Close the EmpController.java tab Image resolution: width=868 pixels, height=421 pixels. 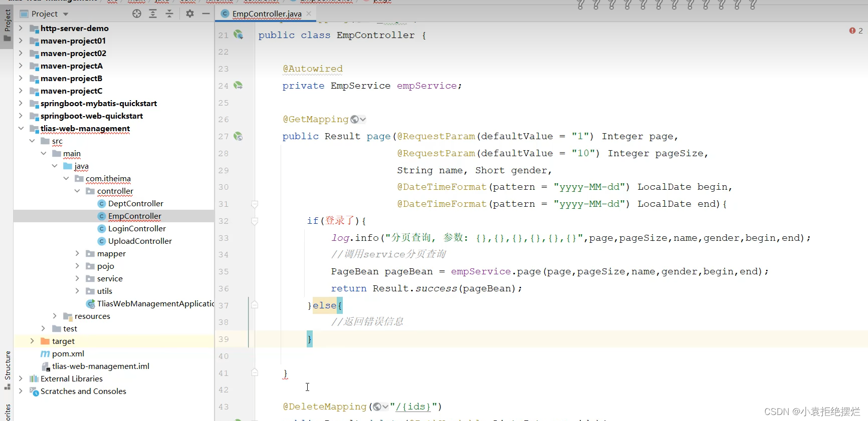[x=309, y=14]
